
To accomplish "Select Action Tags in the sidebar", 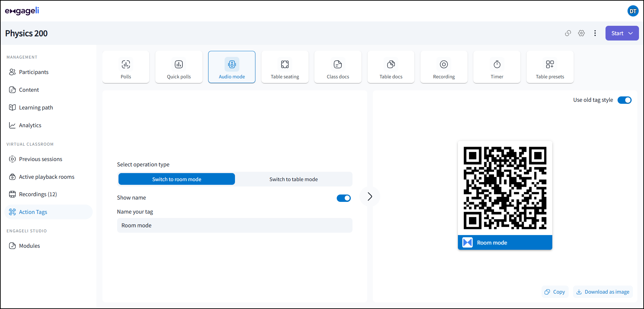I will (x=49, y=212).
